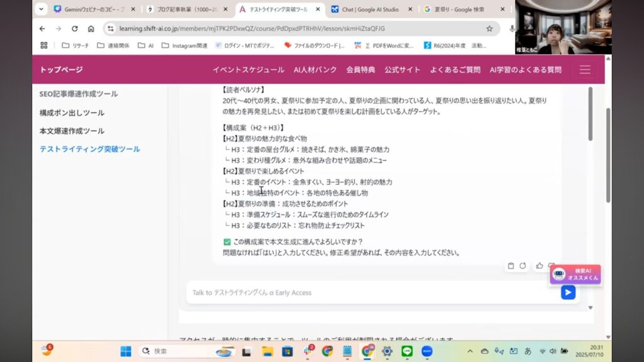Screen dimensions: 644x362
Task: Bookmark this page with the star icon
Action: 489,29
